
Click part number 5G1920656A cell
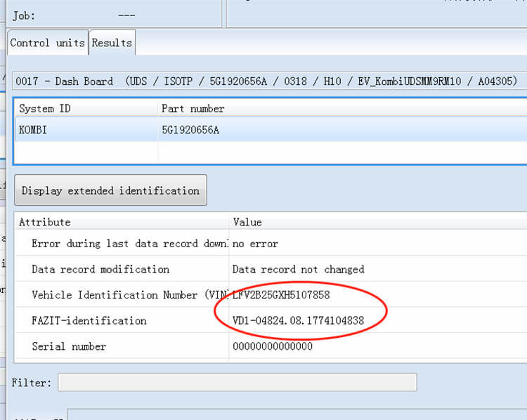click(x=190, y=130)
